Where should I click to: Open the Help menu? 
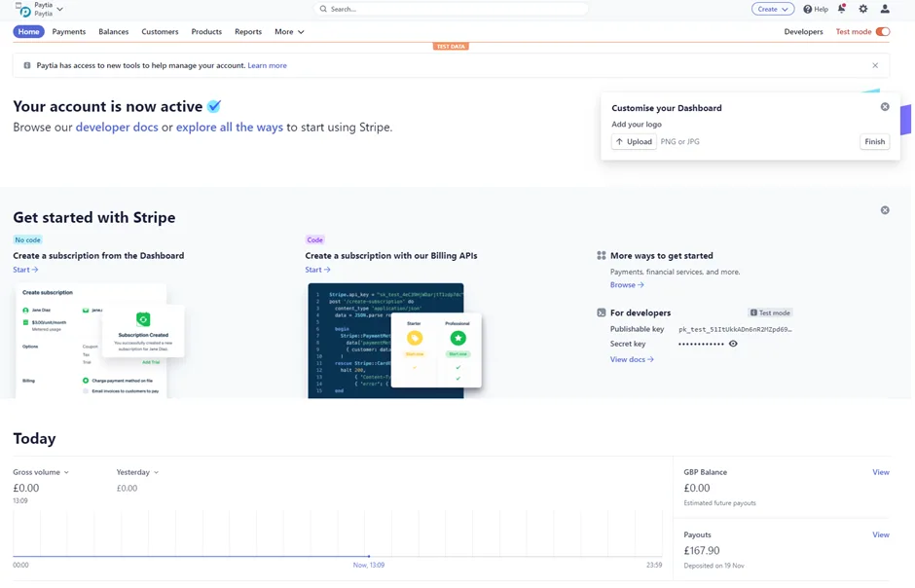(815, 9)
